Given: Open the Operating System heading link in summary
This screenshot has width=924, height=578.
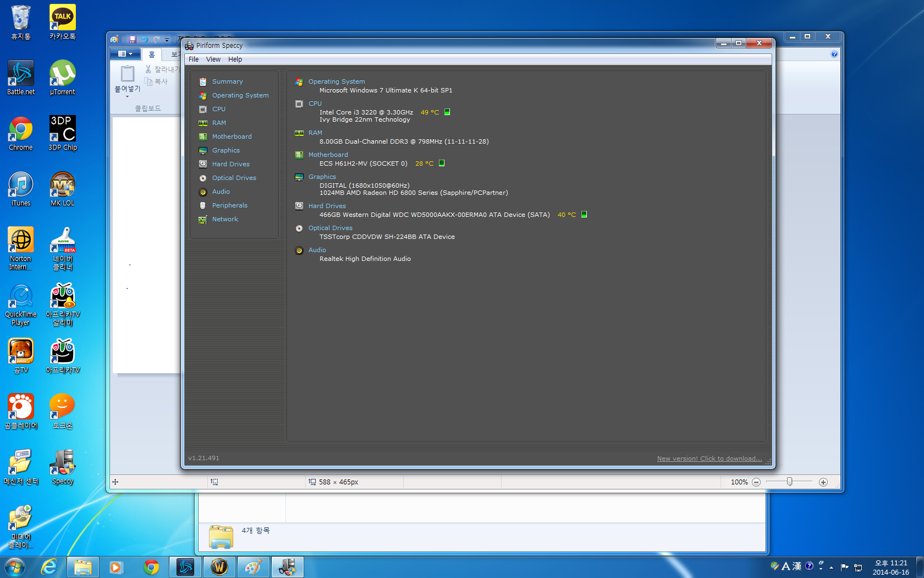Looking at the screenshot, I should (x=337, y=81).
